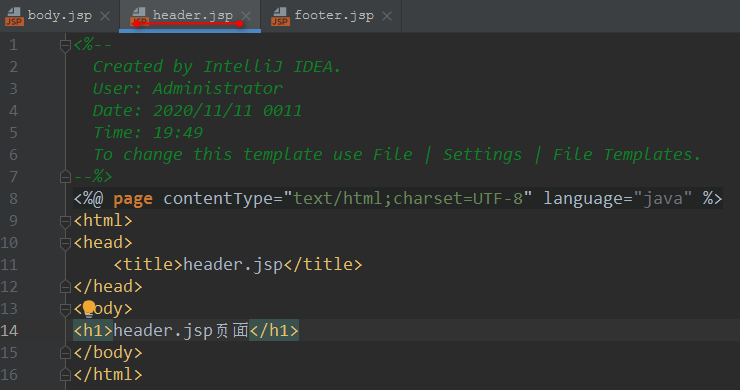
Task: Click the fold end marker beside </html>
Action: coord(66,375)
